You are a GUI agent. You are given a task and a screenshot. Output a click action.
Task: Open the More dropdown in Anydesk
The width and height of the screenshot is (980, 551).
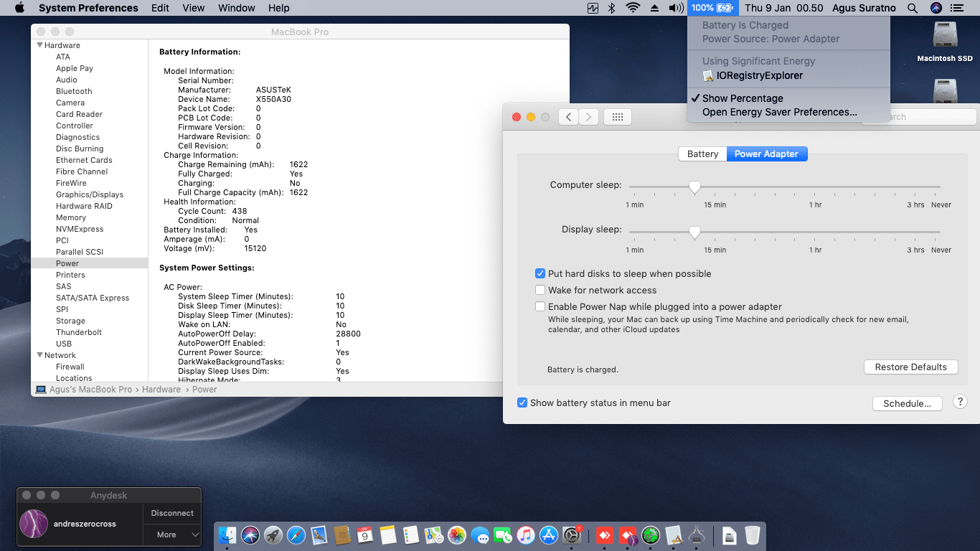(x=172, y=534)
